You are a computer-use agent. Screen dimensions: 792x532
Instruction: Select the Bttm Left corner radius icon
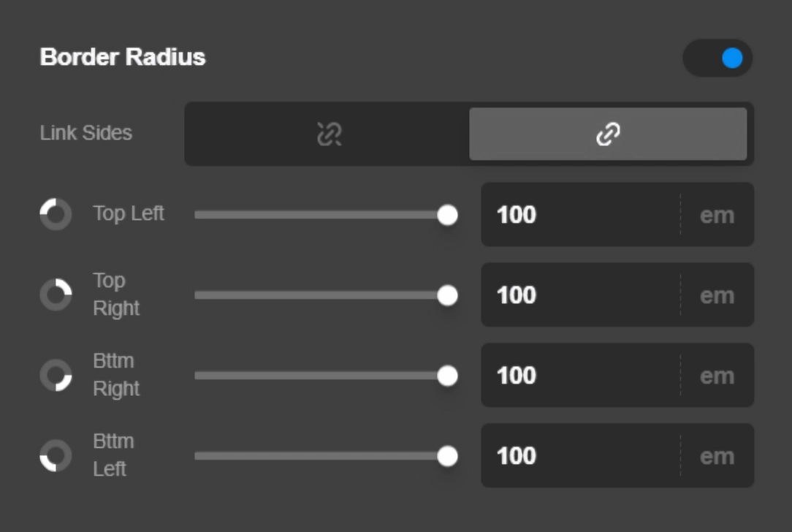pos(56,456)
